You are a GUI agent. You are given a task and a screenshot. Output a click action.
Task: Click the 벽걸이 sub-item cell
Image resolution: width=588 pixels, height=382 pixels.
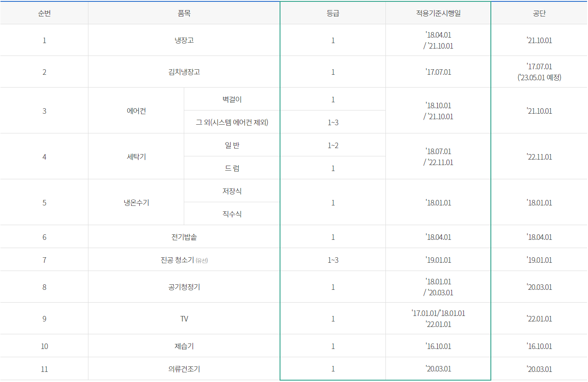pos(231,99)
